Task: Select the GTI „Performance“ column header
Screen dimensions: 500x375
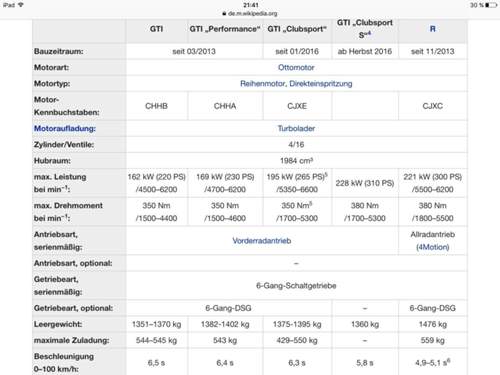Action: point(225,29)
